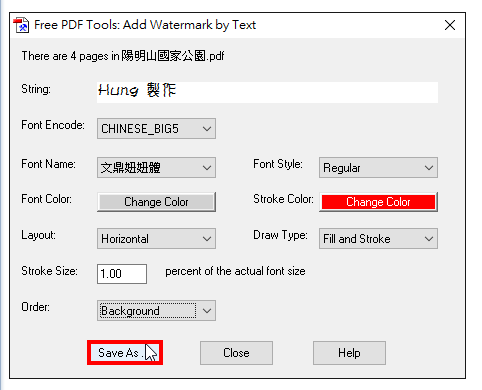Click the Order dropdown arrow
This screenshot has height=390, width=482.
click(x=207, y=311)
